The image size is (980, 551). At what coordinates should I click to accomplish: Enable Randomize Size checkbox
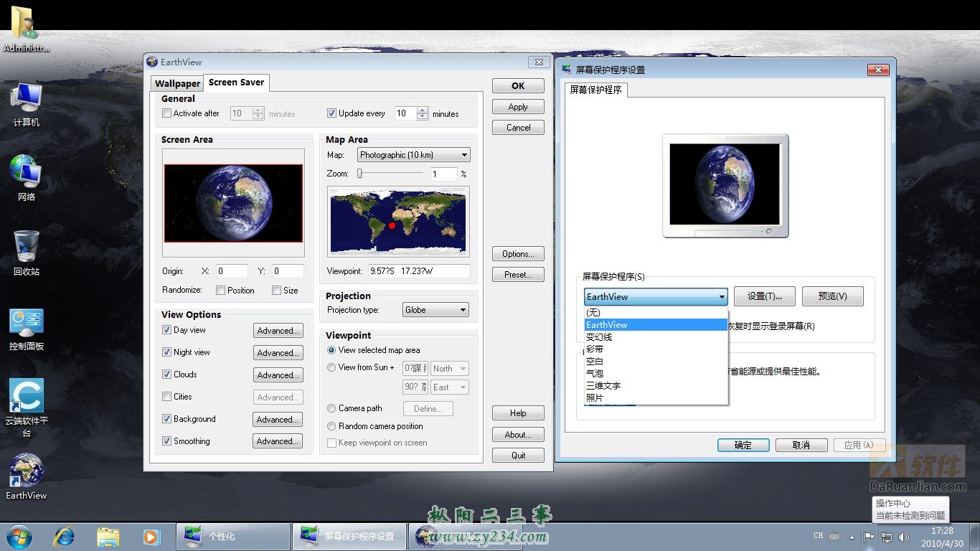coord(276,291)
